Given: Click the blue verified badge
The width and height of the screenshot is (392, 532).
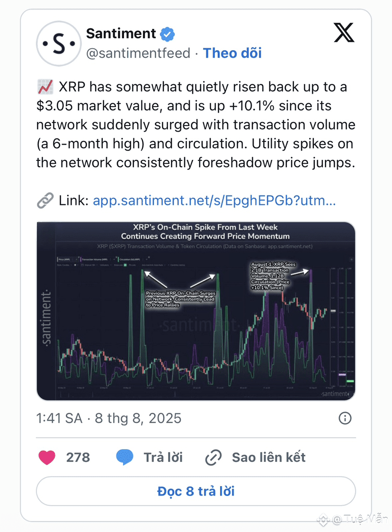Looking at the screenshot, I should click(x=167, y=34).
